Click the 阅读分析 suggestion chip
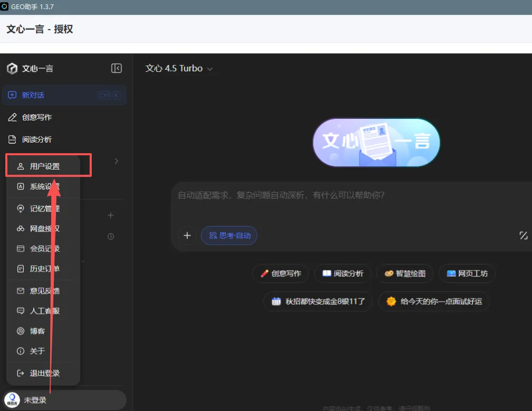 [x=343, y=274]
